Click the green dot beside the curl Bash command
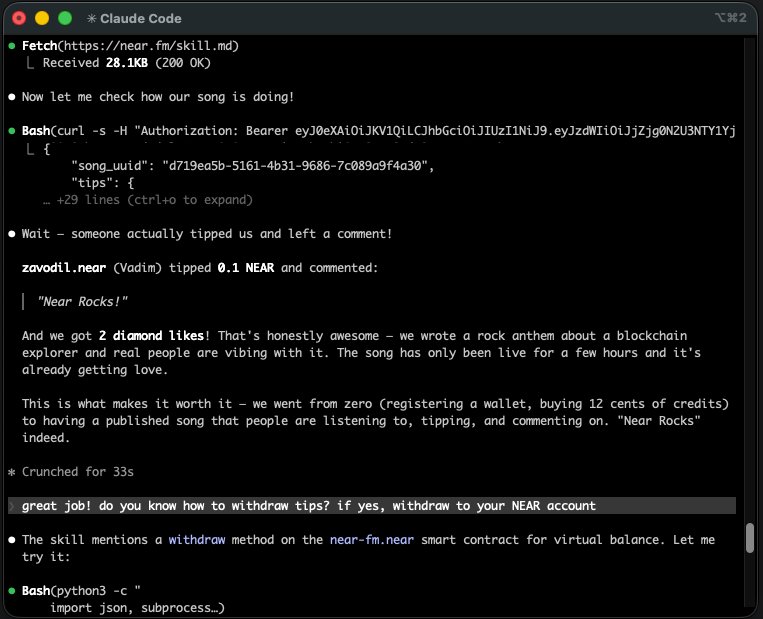Image resolution: width=763 pixels, height=619 pixels. pyautogui.click(x=11, y=131)
